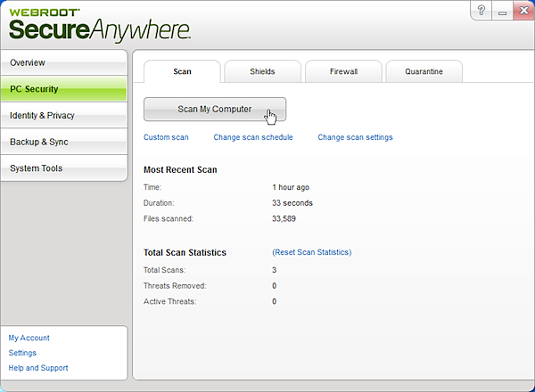Click the 'Active Threats:' label
The image size is (535, 392).
point(169,301)
